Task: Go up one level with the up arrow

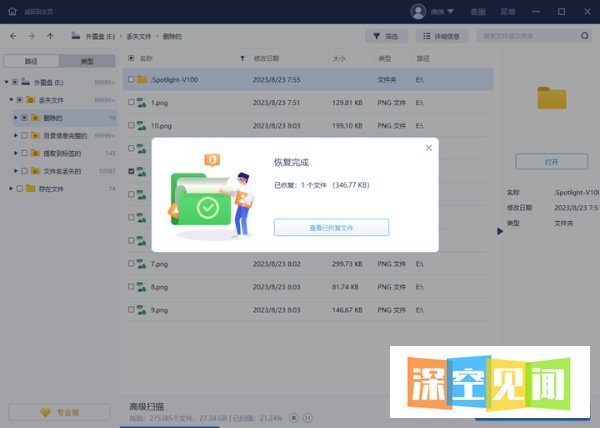Action: coord(50,36)
